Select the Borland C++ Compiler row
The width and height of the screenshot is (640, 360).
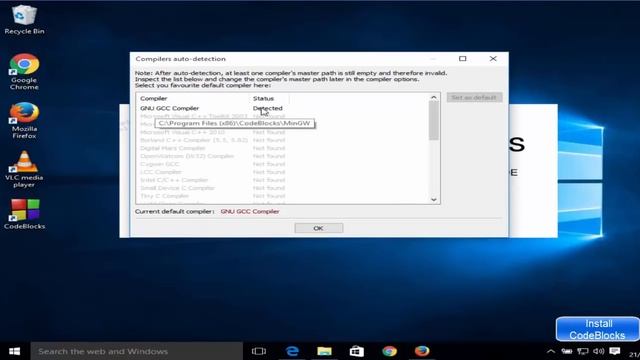[x=283, y=140]
